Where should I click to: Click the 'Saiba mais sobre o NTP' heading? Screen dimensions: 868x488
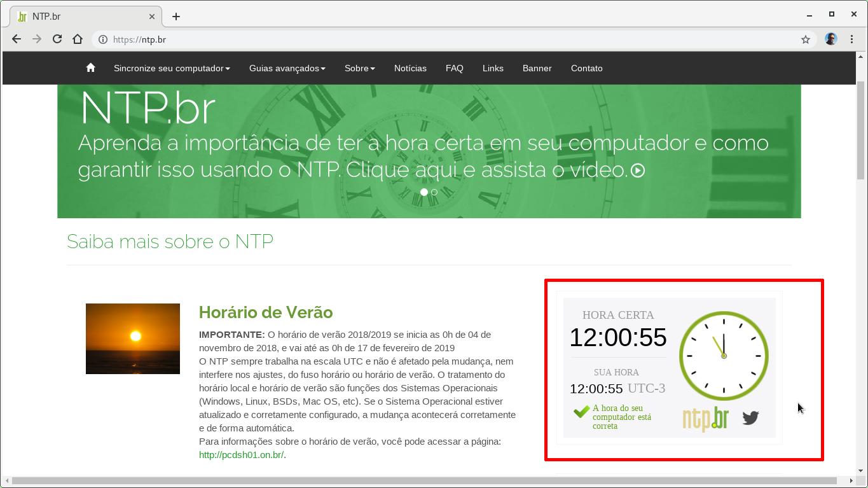[x=170, y=242]
